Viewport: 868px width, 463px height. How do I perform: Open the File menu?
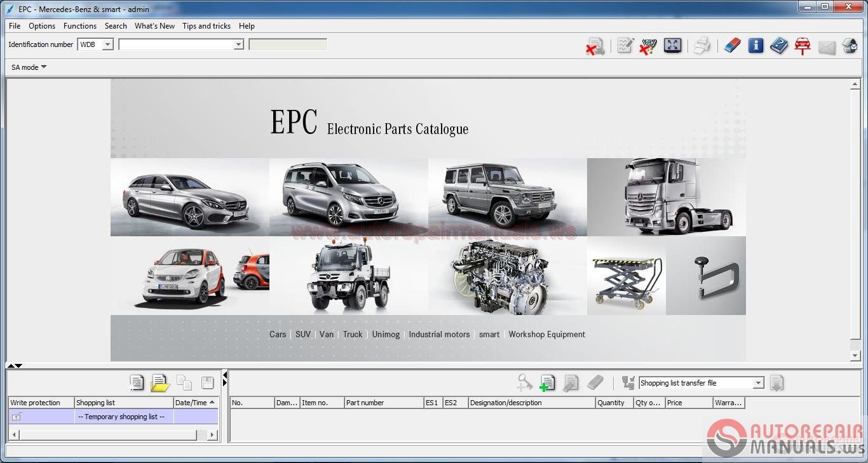[x=15, y=26]
